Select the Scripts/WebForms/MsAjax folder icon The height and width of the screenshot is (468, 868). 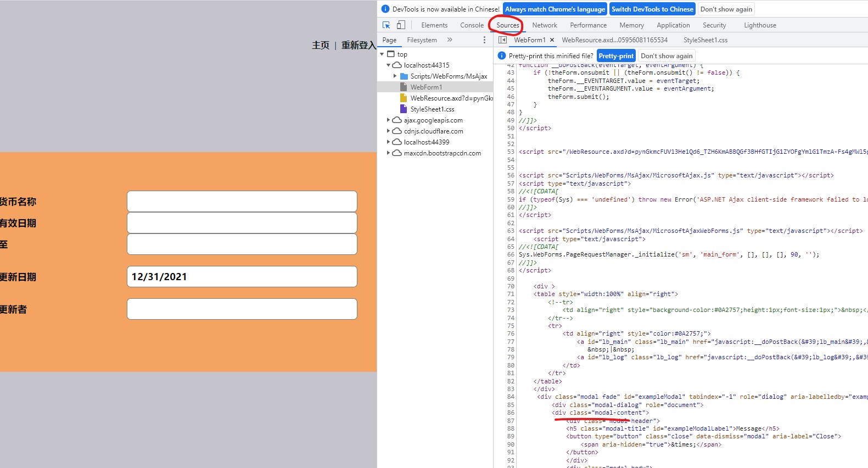click(404, 76)
